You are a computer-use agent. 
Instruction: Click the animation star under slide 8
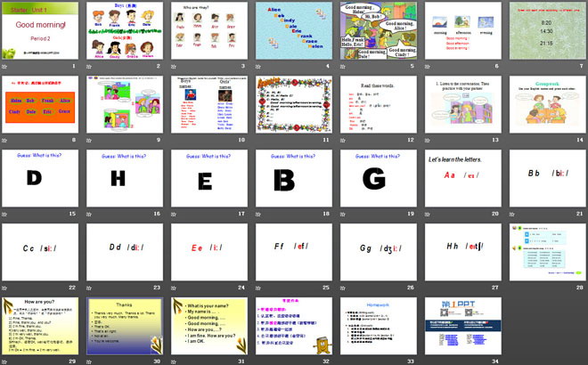pyautogui.click(x=4, y=141)
